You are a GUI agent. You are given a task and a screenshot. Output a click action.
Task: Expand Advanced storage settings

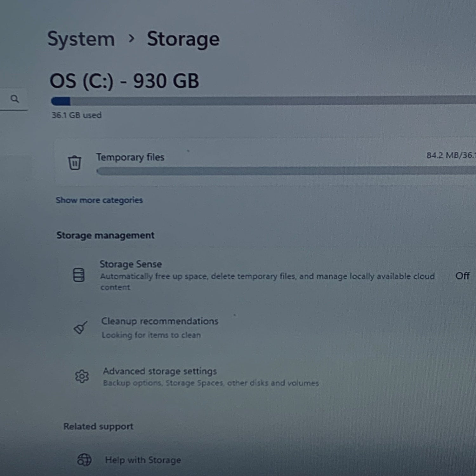pyautogui.click(x=160, y=371)
